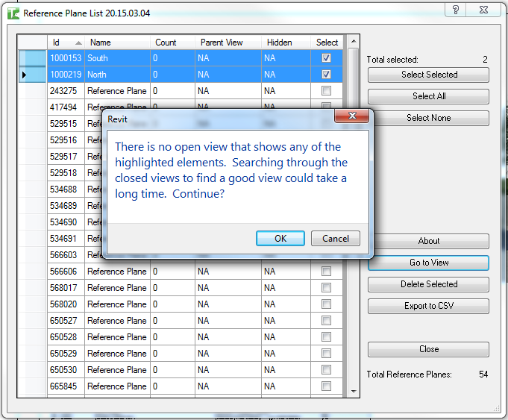Uncheck the Select box for North

326,75
